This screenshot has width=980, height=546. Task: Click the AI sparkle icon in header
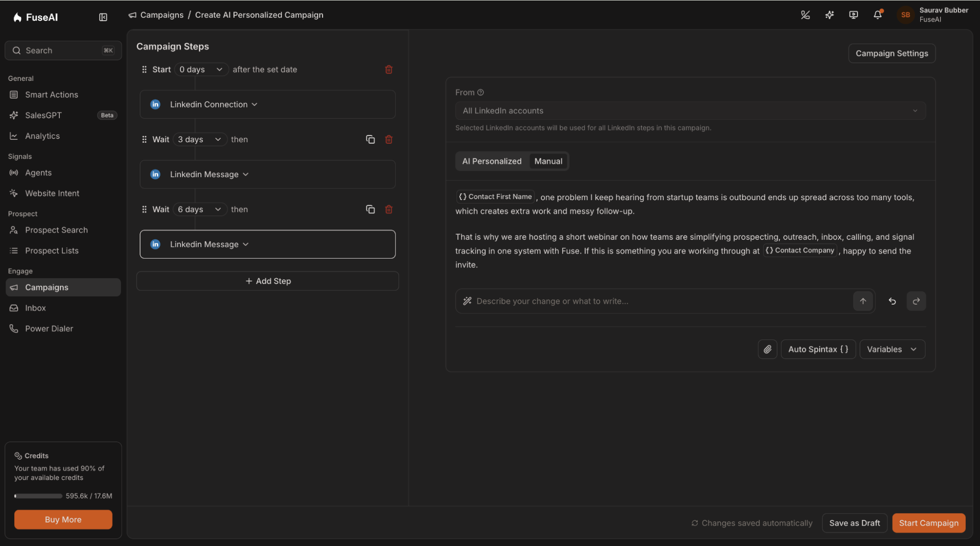[x=829, y=15]
